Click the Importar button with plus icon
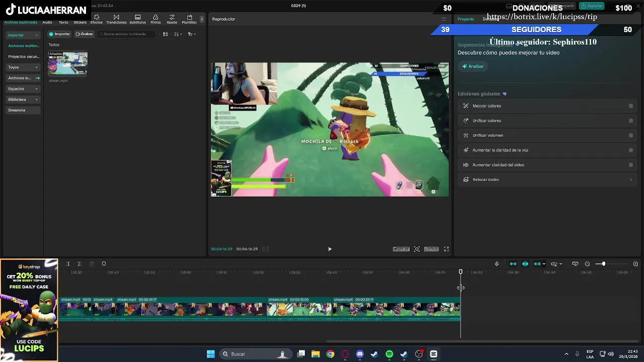This screenshot has height=362, width=644. point(60,34)
